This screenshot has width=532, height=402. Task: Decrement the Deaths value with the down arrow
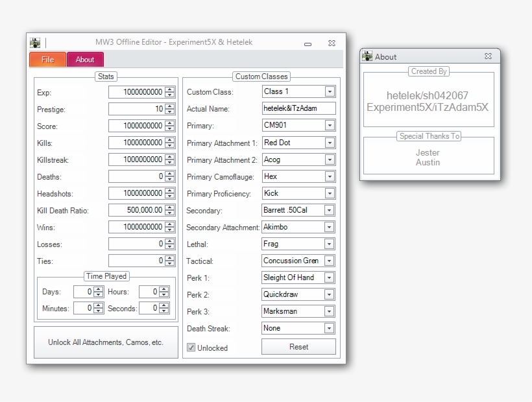[x=170, y=178]
